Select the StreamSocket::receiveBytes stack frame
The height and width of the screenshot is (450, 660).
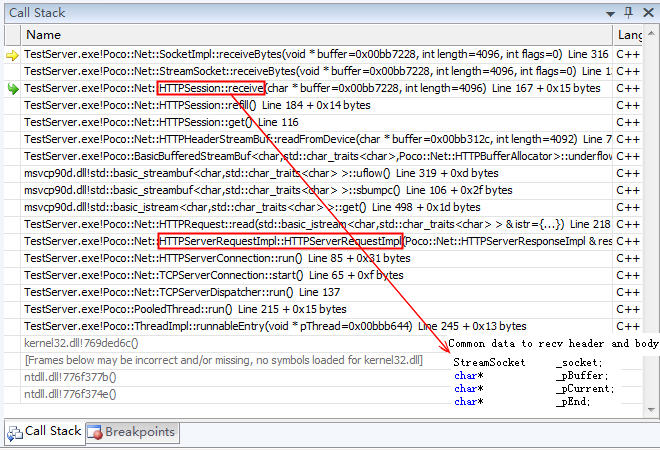[300, 71]
